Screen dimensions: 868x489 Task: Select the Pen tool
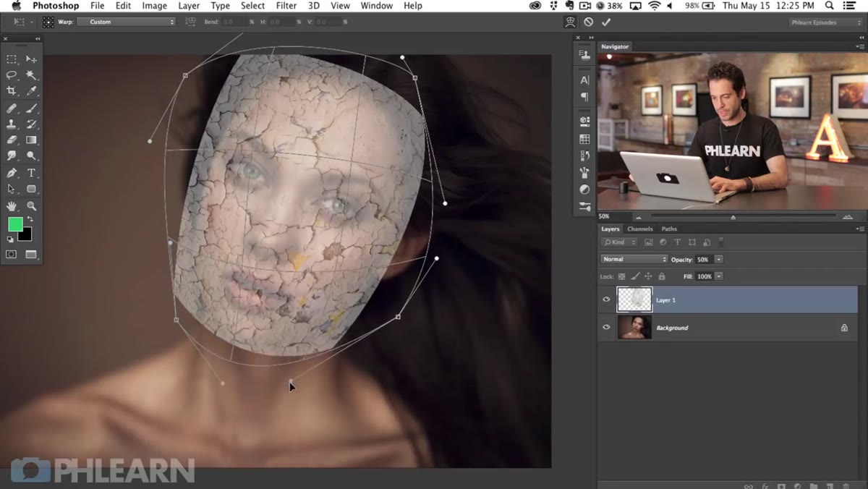(12, 174)
